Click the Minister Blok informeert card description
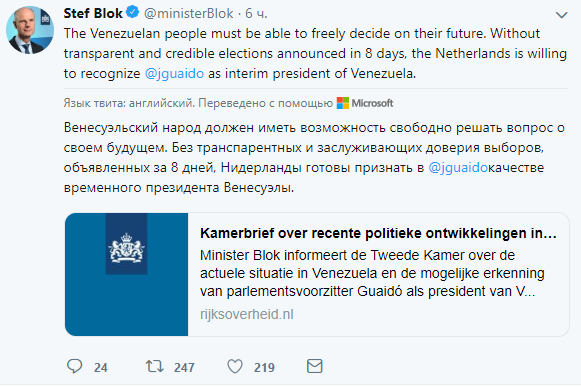The image size is (581, 387). click(x=372, y=273)
